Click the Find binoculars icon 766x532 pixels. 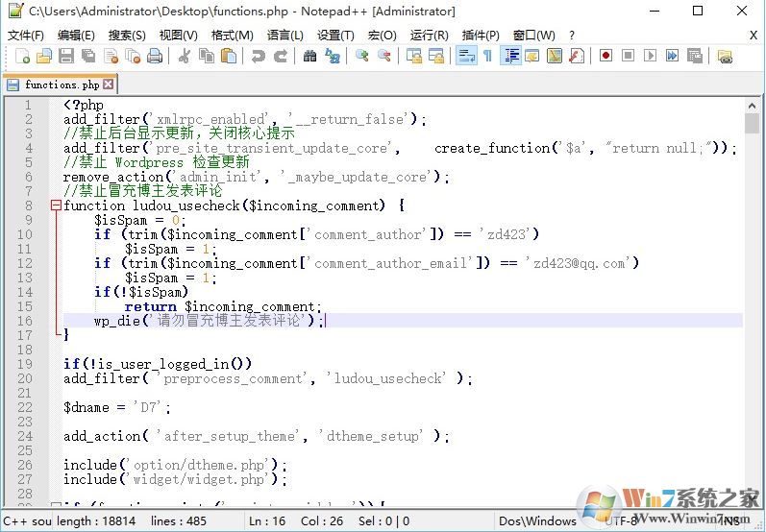point(309,57)
